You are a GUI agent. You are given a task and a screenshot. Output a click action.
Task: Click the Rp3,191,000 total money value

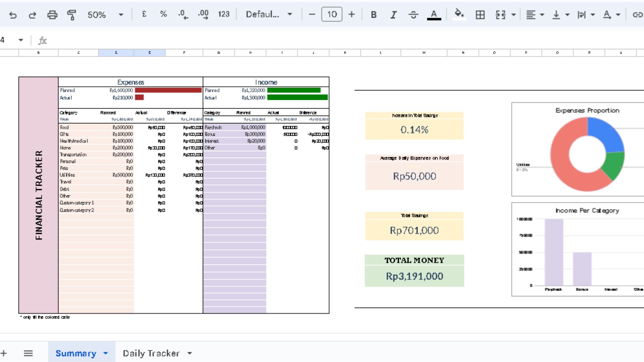pos(414,276)
